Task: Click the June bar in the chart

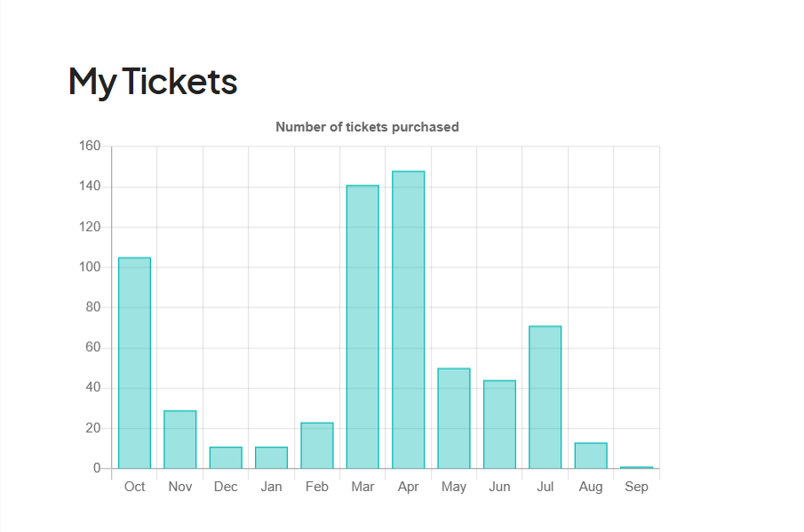Action: pos(499,425)
